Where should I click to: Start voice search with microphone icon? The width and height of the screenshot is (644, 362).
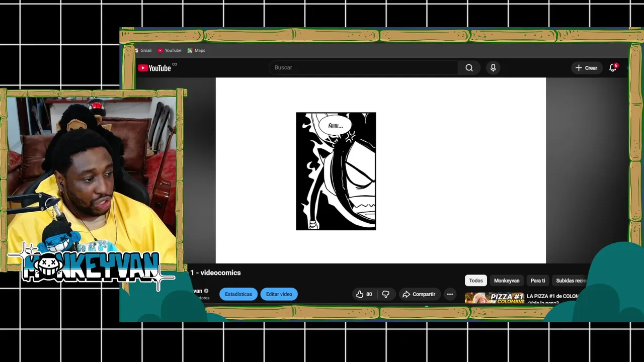coord(493,68)
